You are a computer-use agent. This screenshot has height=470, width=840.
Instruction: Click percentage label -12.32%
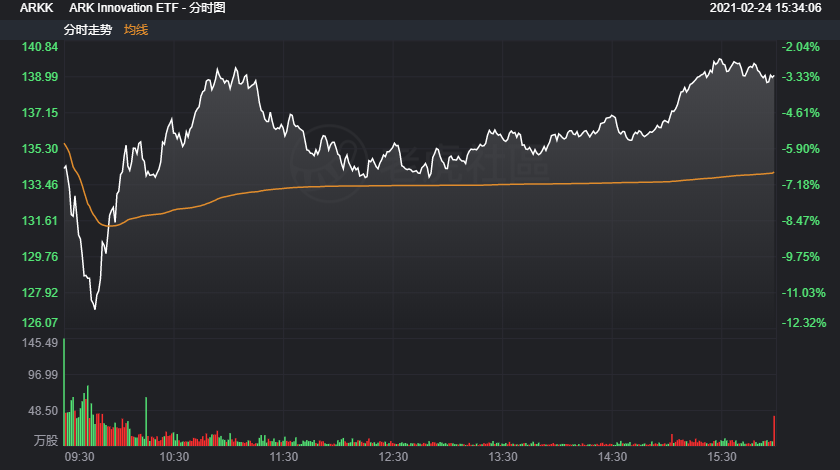[x=804, y=322]
